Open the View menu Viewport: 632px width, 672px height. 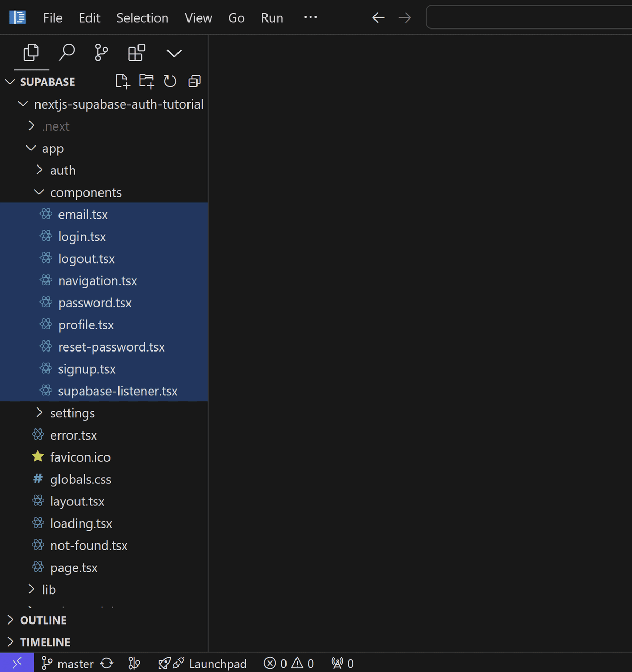coord(198,18)
